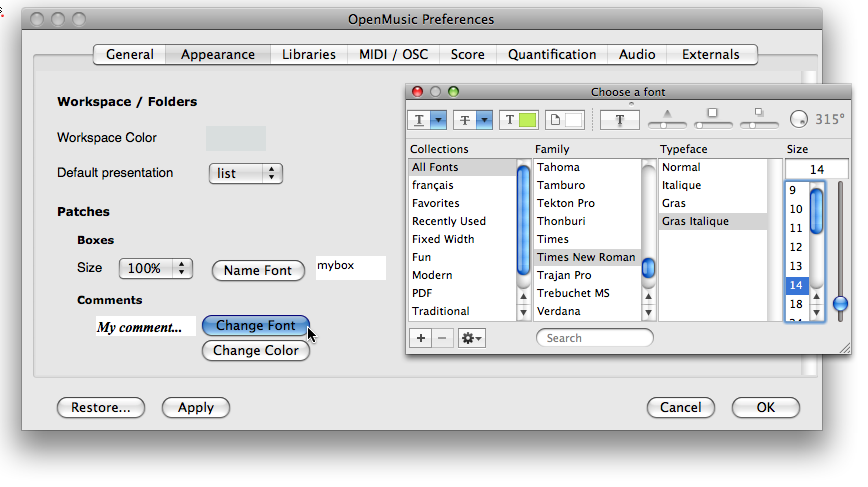Click OK in the Preferences window

click(766, 407)
